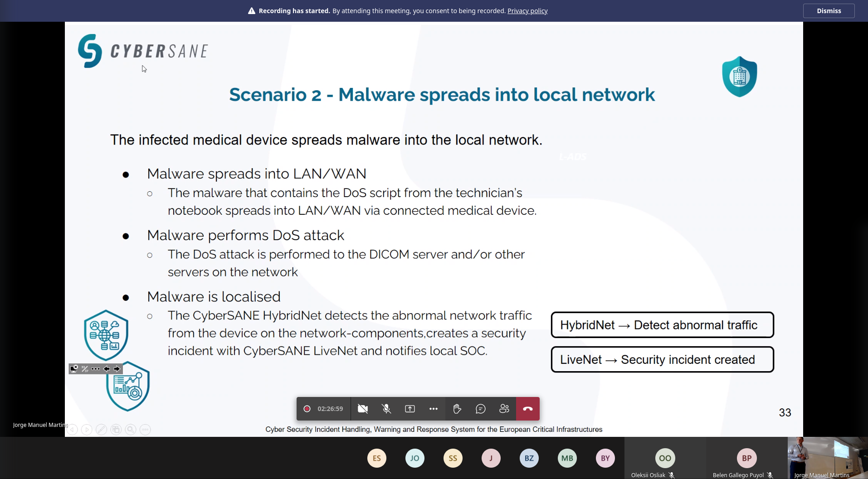Viewport: 868px width, 479px height.
Task: Open faded slideshow more-options circle
Action: tap(145, 430)
